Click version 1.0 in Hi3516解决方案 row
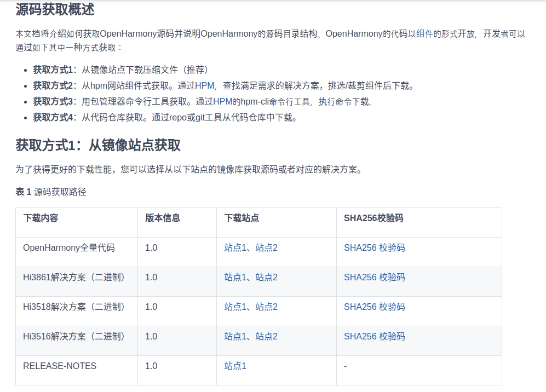The width and height of the screenshot is (546, 392). [x=151, y=336]
